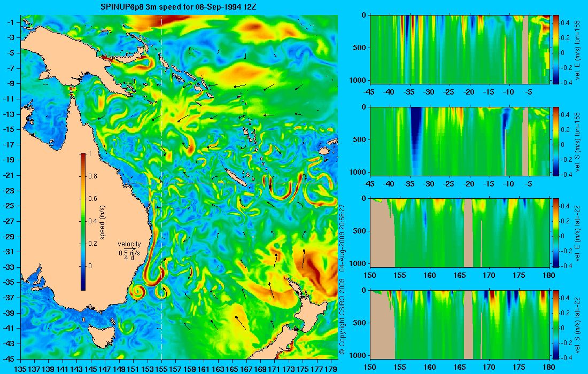The height and width of the screenshot is (374, 588).
Task: Click longitude label '167' on the main map axis
Action: (x=246, y=369)
